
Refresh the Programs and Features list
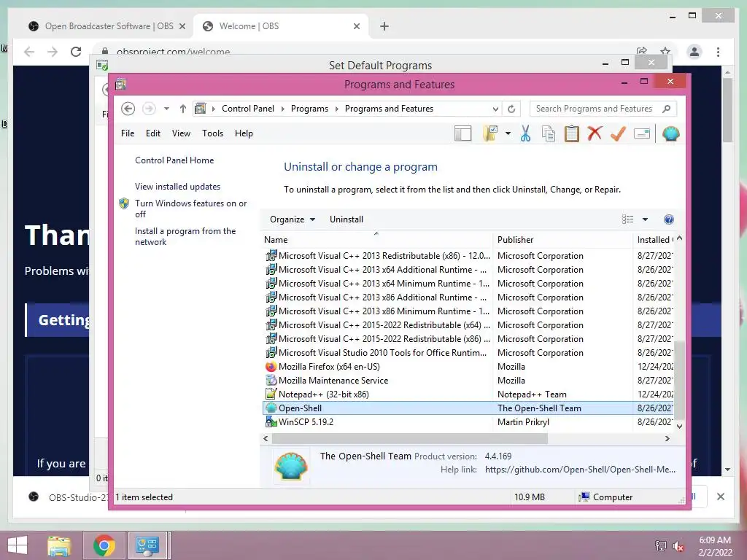(511, 109)
